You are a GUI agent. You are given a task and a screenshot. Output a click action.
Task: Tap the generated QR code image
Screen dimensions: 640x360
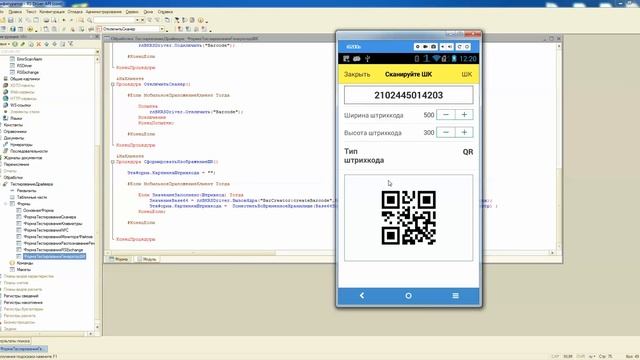tap(409, 218)
